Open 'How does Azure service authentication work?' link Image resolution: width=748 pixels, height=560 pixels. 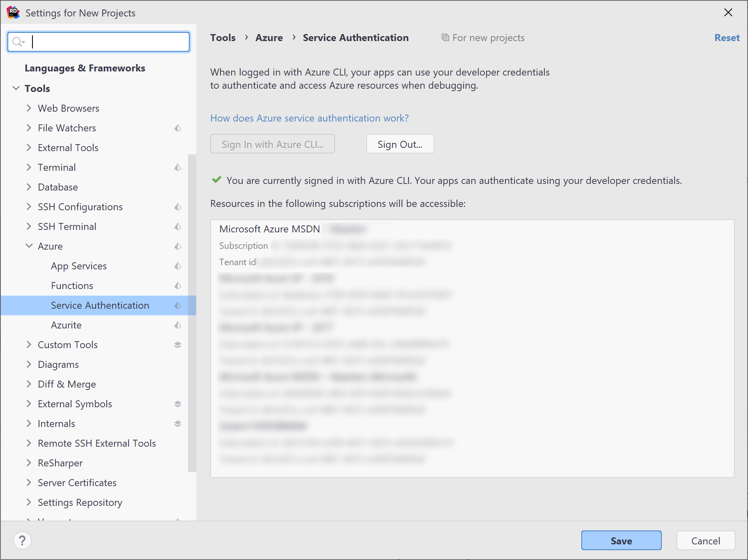pyautogui.click(x=309, y=118)
